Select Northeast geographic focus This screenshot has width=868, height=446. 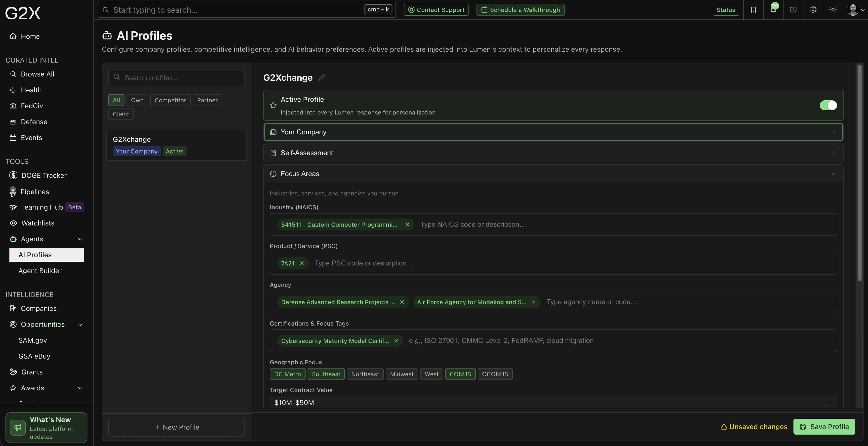(365, 374)
